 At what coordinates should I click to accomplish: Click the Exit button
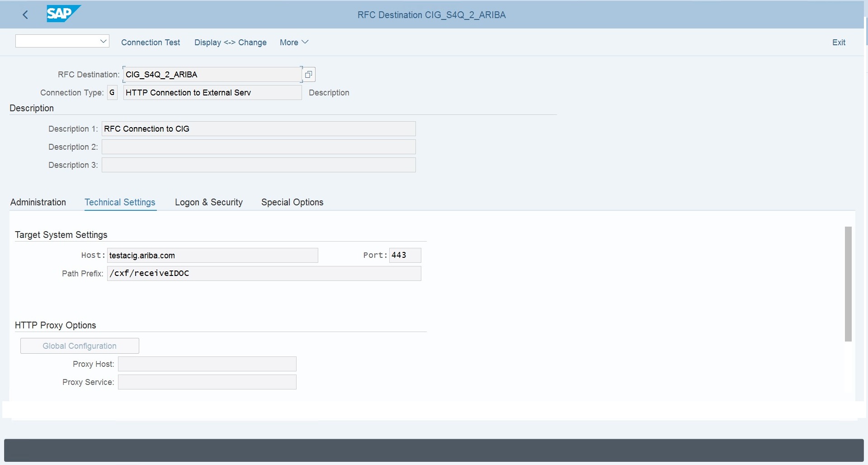click(x=839, y=42)
